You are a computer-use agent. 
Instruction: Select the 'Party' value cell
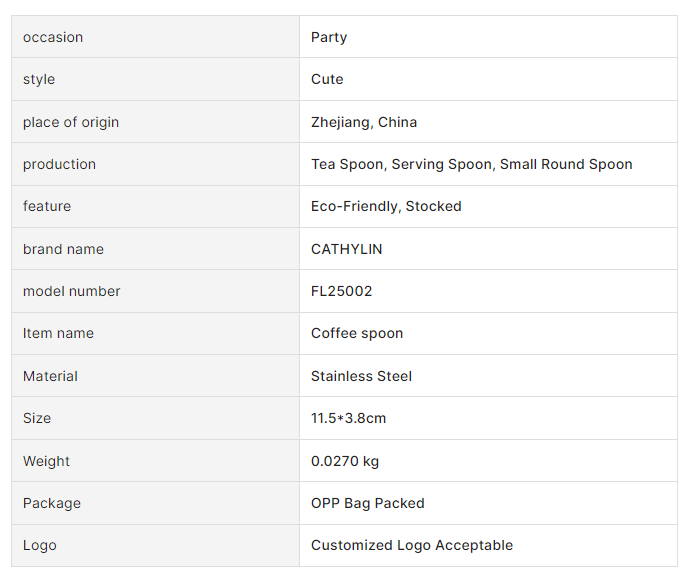pos(329,37)
